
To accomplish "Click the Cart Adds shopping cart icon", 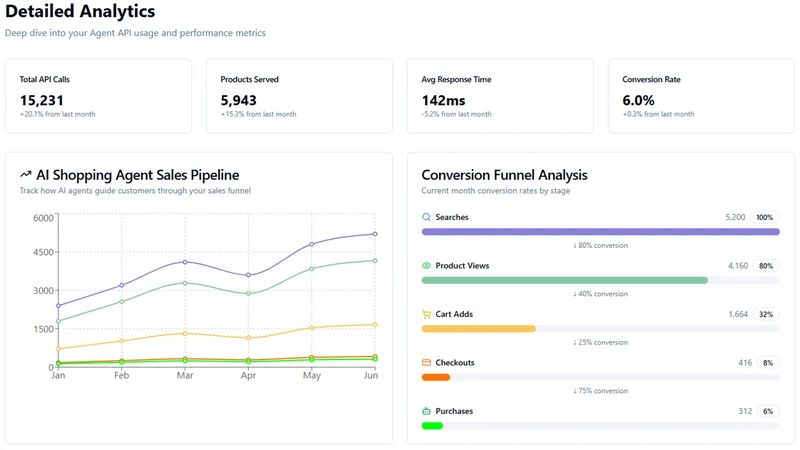I will point(427,314).
